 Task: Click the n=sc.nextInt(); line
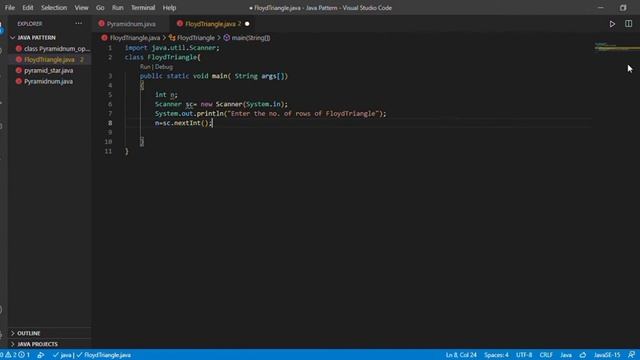click(x=184, y=123)
